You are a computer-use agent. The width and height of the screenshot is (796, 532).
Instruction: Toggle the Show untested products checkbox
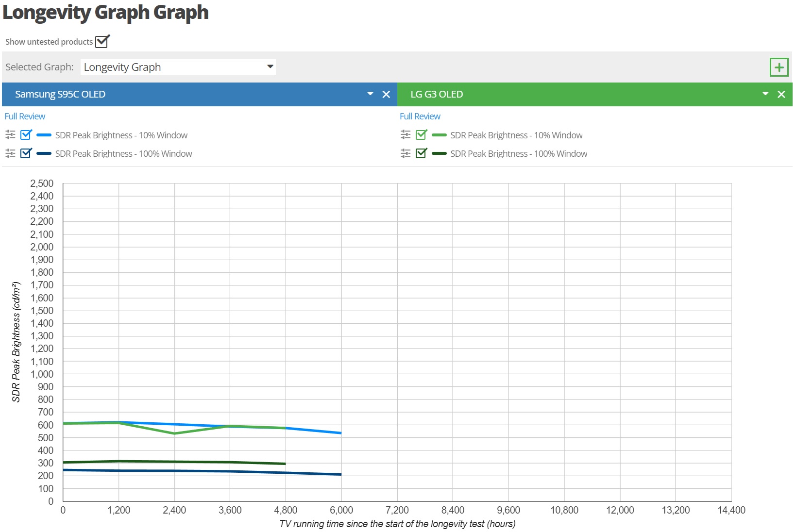click(x=102, y=41)
